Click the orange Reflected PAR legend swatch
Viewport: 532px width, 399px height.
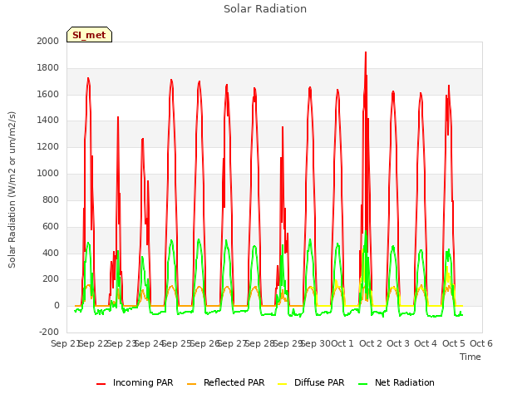coord(192,384)
